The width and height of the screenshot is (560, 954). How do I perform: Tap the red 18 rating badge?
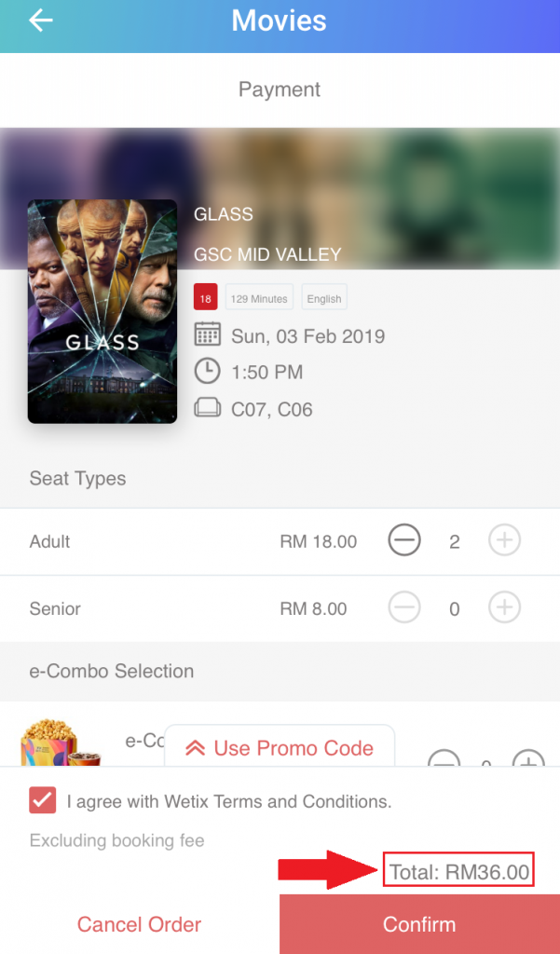205,299
